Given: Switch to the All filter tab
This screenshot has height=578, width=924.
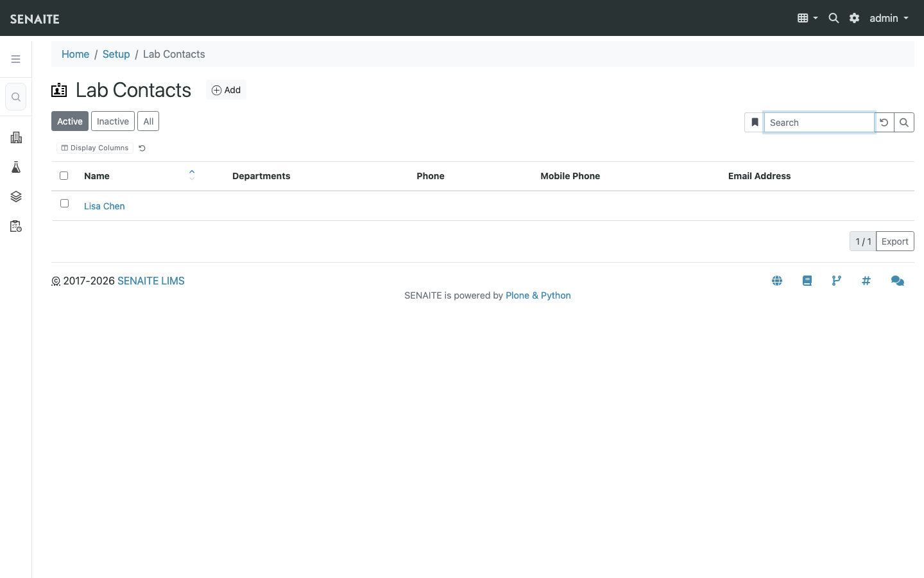Looking at the screenshot, I should [x=148, y=121].
